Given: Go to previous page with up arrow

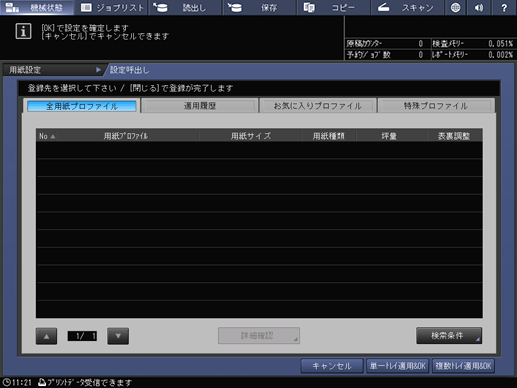Looking at the screenshot, I should point(46,336).
